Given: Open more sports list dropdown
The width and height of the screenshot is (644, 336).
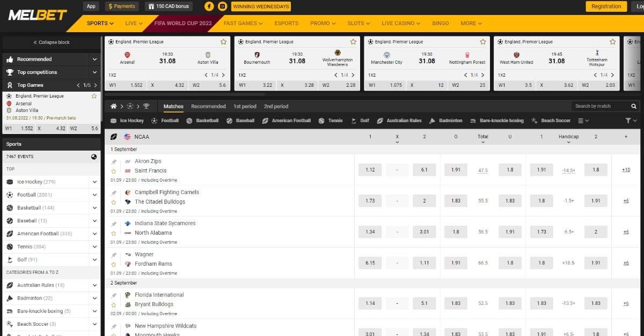Looking at the screenshot, I should tap(583, 121).
